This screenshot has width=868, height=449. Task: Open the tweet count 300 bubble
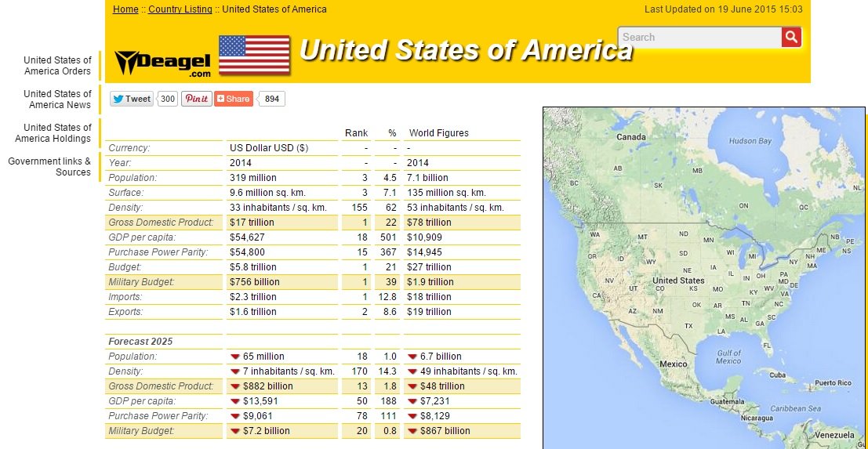pyautogui.click(x=168, y=99)
